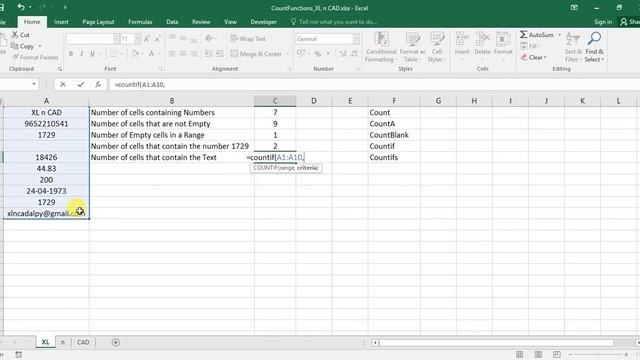Open Insert Function fx dialog
Viewport: 640px width, 360px height.
(x=98, y=84)
